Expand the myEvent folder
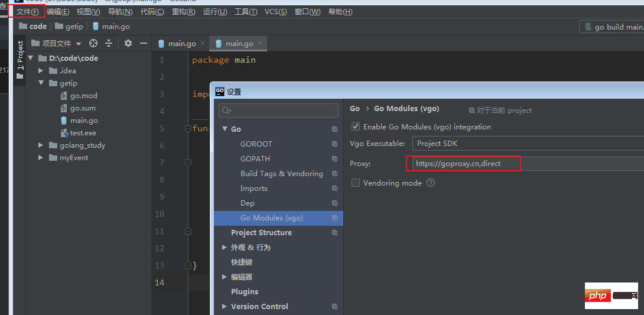Image resolution: width=644 pixels, height=315 pixels. pos(41,157)
